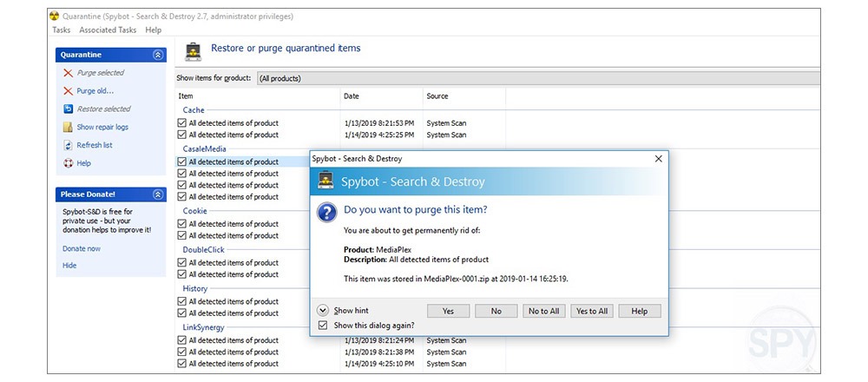Select the CasaleMedia group header
868x382 pixels.
(x=204, y=149)
